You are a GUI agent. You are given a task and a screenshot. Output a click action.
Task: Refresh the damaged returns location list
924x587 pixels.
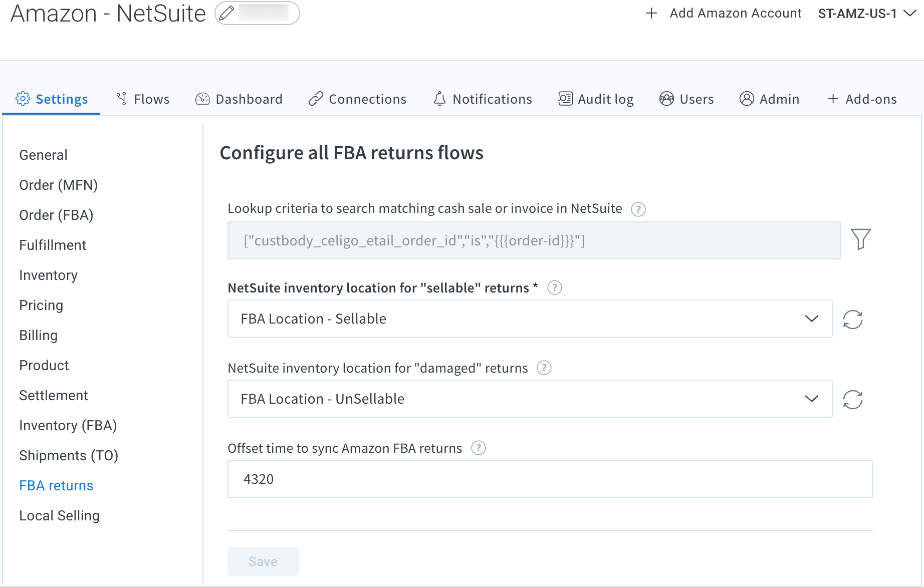pyautogui.click(x=852, y=399)
